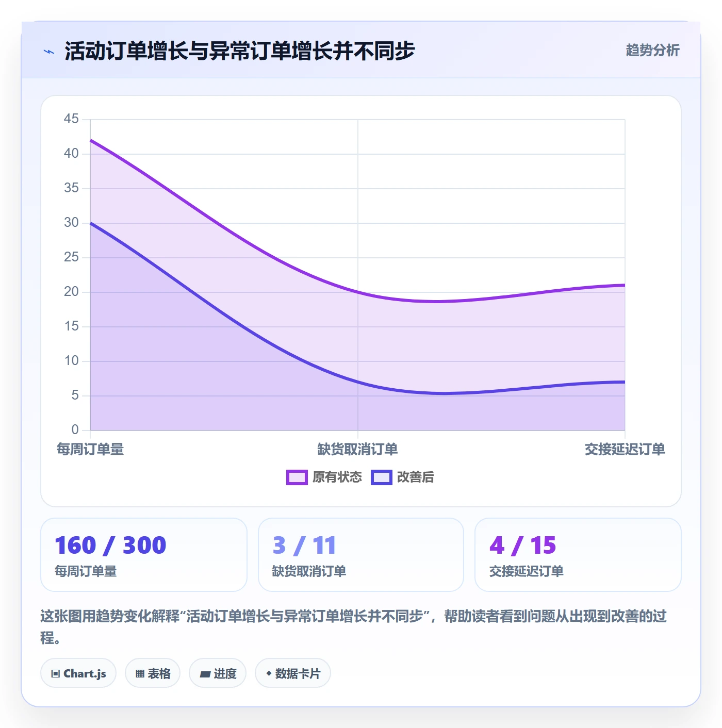Click the 缺货取消订单 x-axis label
The image size is (722, 728).
tap(357, 449)
